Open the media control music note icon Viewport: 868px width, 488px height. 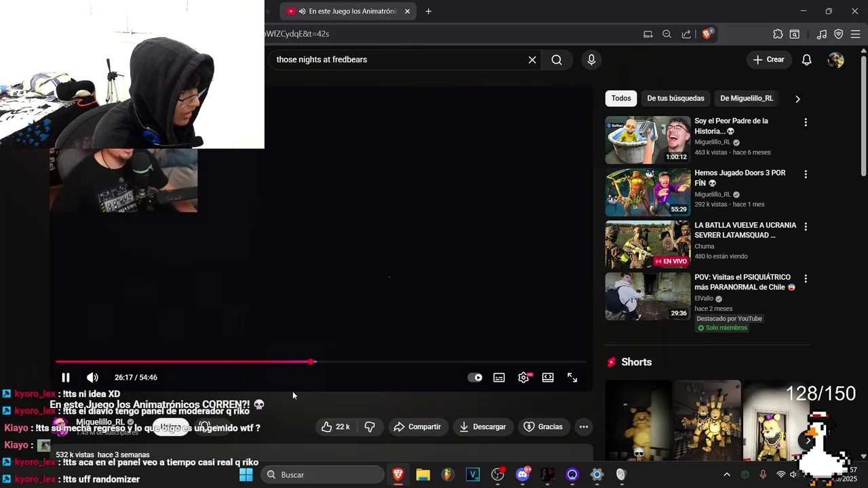click(x=822, y=34)
